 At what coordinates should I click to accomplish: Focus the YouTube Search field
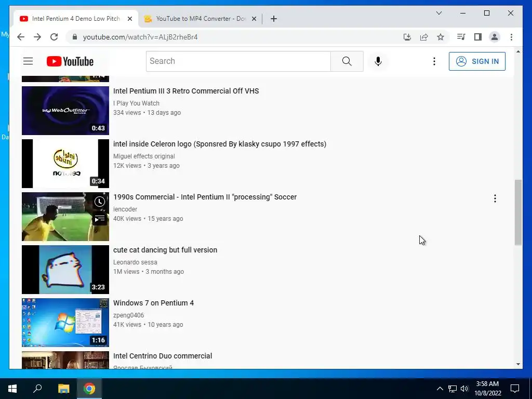point(238,61)
